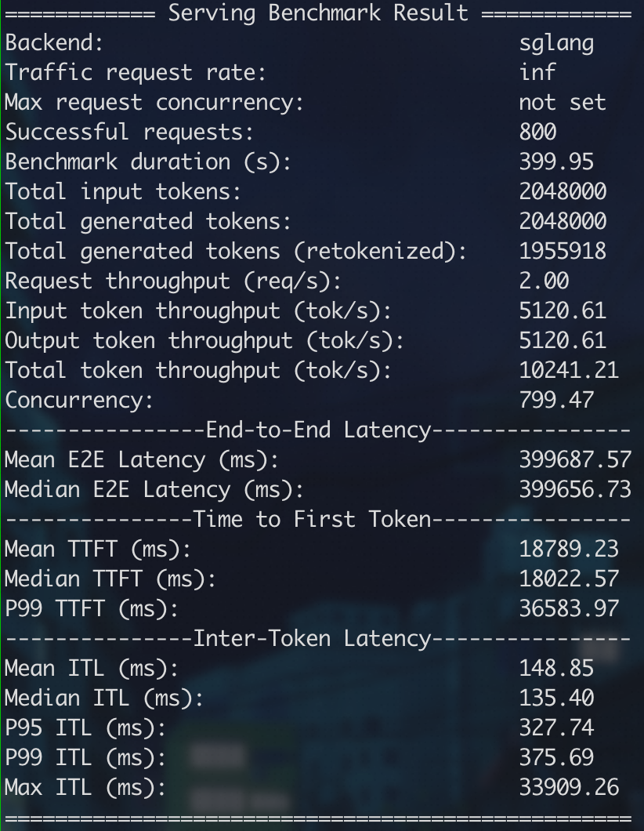Click the successful requests value 800
The height and width of the screenshot is (831, 644).
537,132
